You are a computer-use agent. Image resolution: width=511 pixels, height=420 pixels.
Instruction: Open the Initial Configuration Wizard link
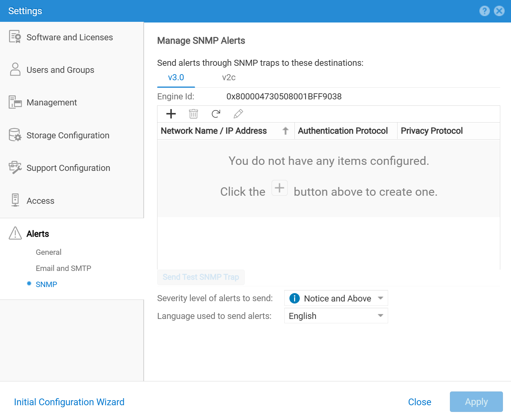click(69, 402)
